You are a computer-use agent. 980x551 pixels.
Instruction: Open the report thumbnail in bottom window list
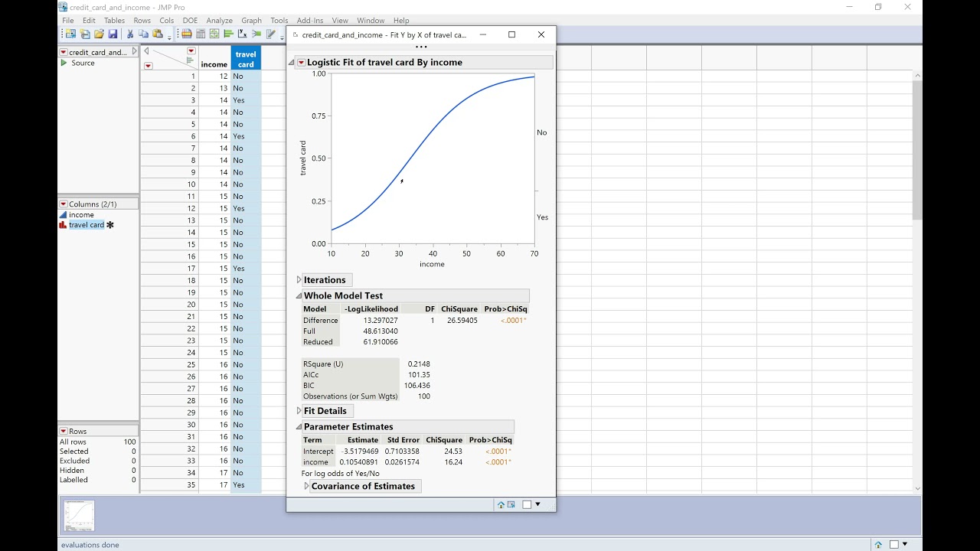tap(79, 516)
